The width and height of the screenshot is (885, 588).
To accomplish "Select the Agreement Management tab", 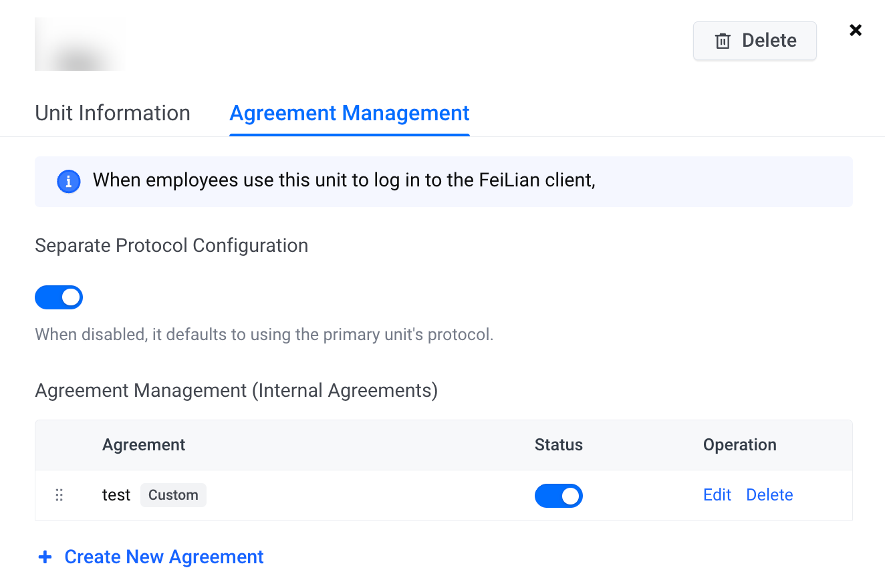I will tap(350, 113).
